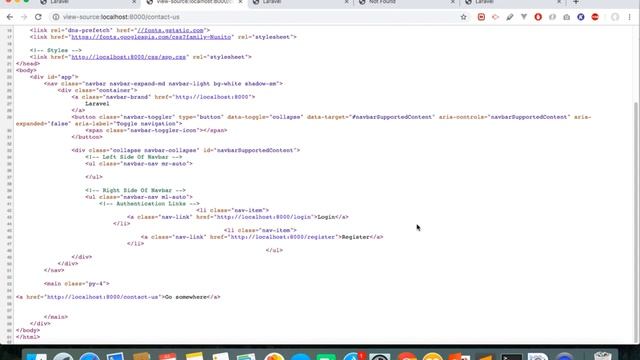Open the //fonts.gstatic.com link
640x360 pixels.
[171, 30]
